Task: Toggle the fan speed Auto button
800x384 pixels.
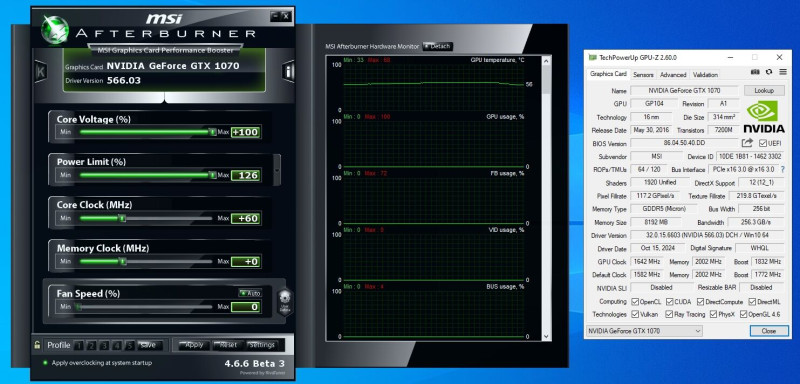Action: tap(250, 293)
